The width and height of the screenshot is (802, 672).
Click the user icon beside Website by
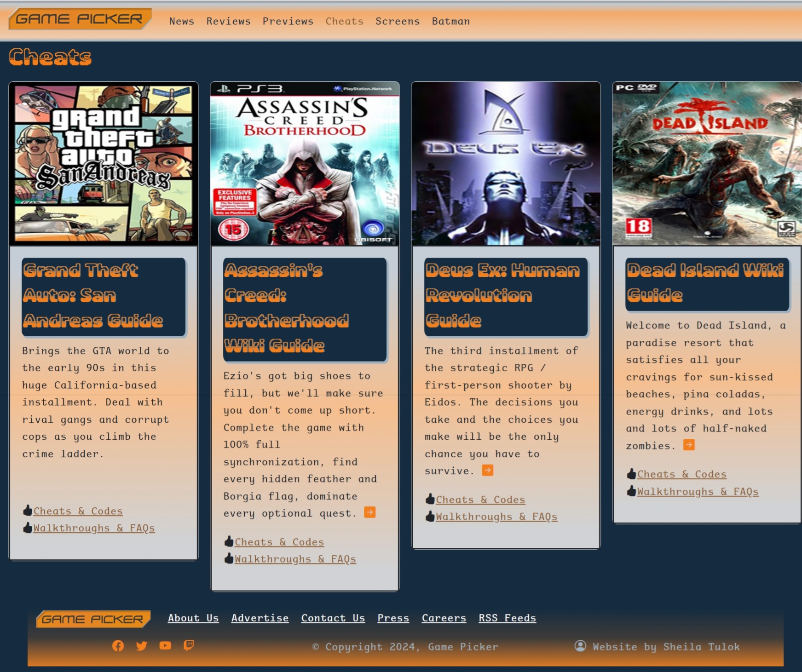click(581, 646)
